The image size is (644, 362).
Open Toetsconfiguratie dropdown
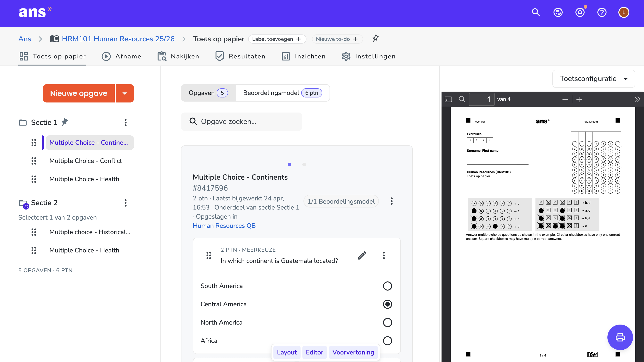593,79
